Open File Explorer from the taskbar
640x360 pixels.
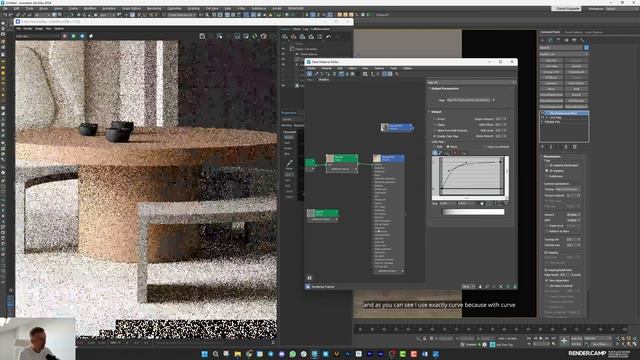238,354
